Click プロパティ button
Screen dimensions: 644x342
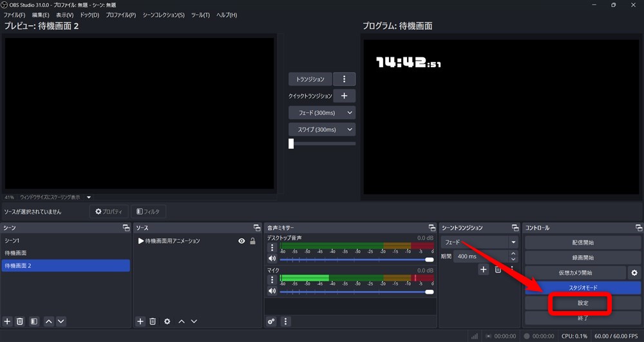coord(109,211)
